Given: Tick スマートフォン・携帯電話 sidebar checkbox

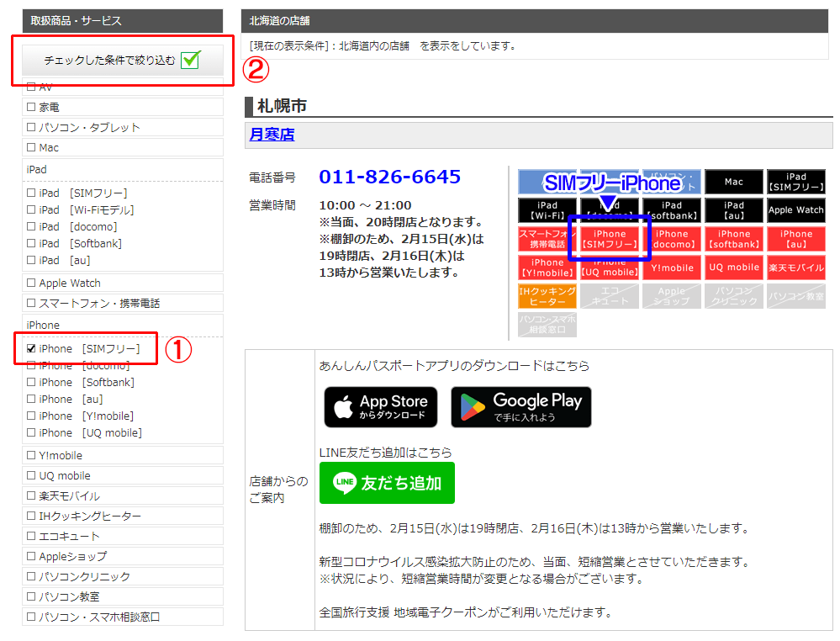Looking at the screenshot, I should click(31, 304).
